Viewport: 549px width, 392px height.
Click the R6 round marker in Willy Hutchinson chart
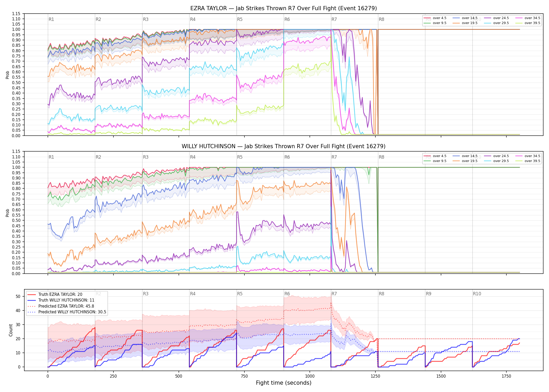(x=287, y=157)
